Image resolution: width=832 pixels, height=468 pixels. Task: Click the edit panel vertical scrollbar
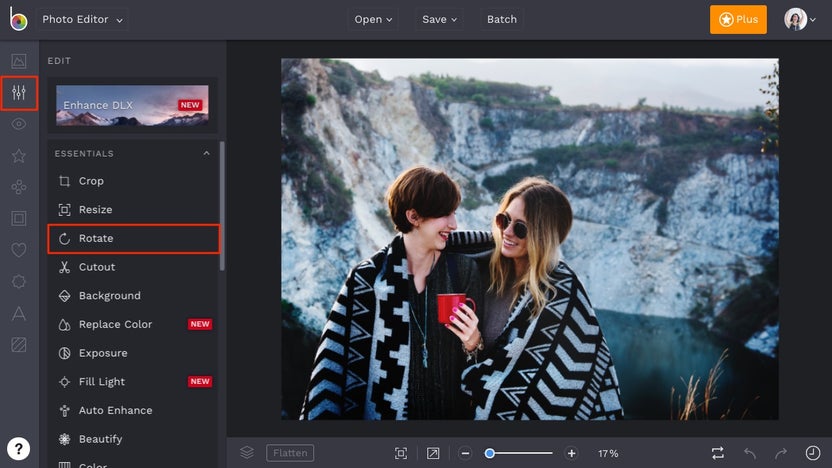click(222, 206)
